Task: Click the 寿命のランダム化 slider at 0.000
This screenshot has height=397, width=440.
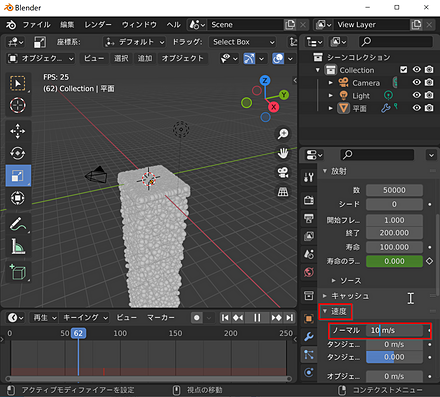Action: click(394, 261)
